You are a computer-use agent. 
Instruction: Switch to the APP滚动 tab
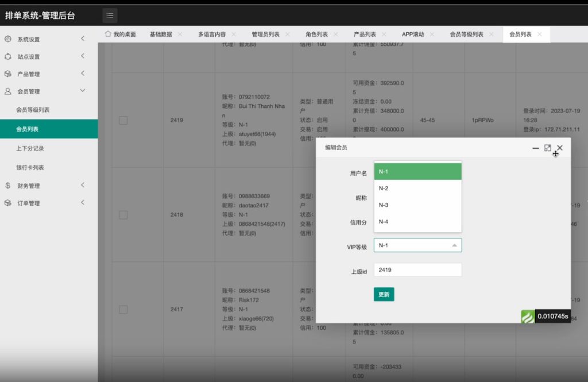tap(413, 34)
